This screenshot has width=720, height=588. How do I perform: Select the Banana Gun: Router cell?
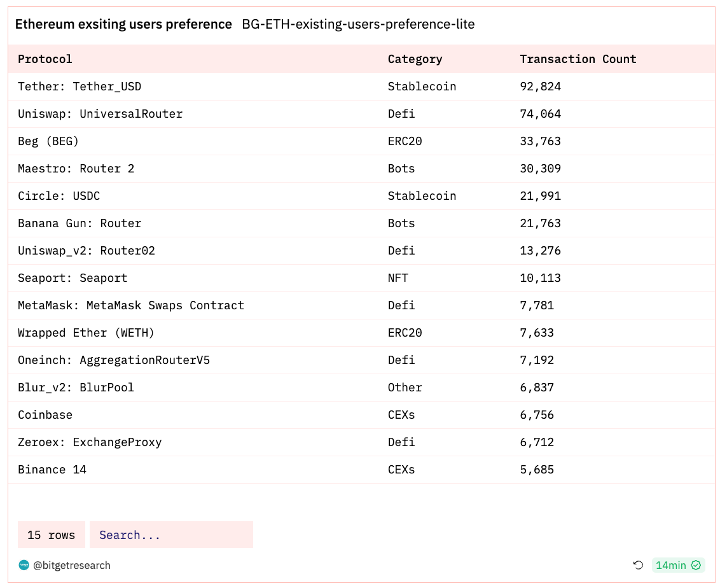coord(80,223)
